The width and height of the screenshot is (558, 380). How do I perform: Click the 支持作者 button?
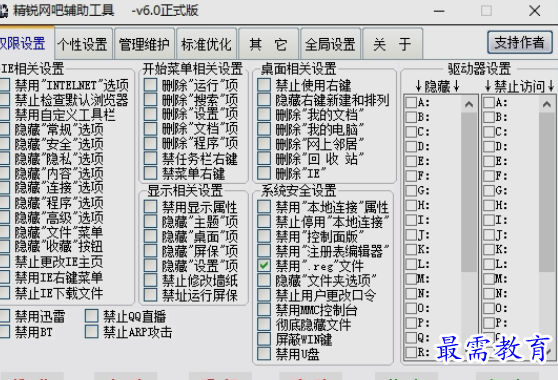(520, 42)
